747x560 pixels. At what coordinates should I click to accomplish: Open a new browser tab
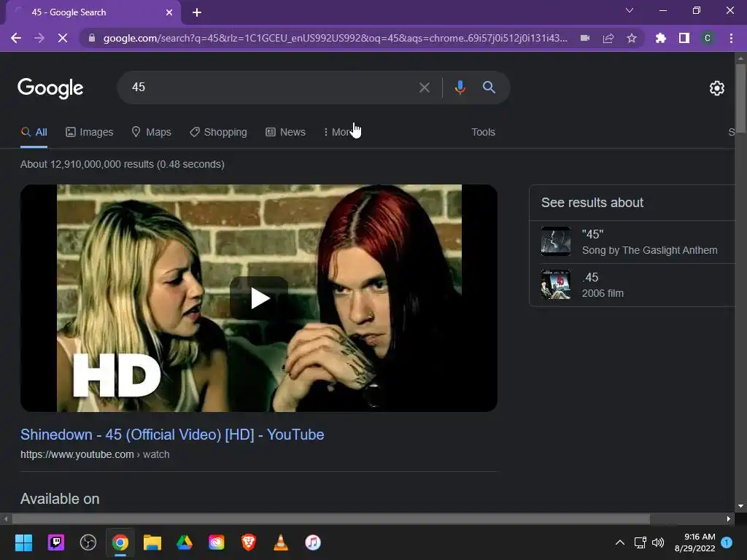click(x=197, y=12)
